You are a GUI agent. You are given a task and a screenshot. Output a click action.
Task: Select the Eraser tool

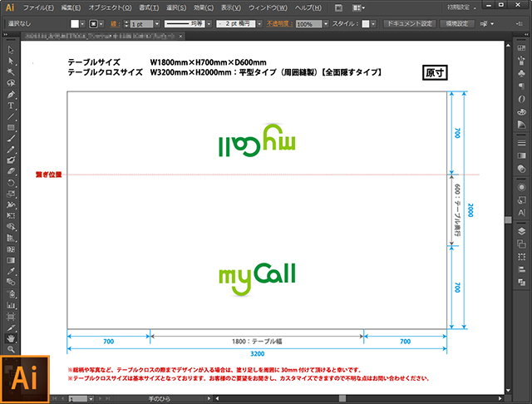click(x=11, y=171)
